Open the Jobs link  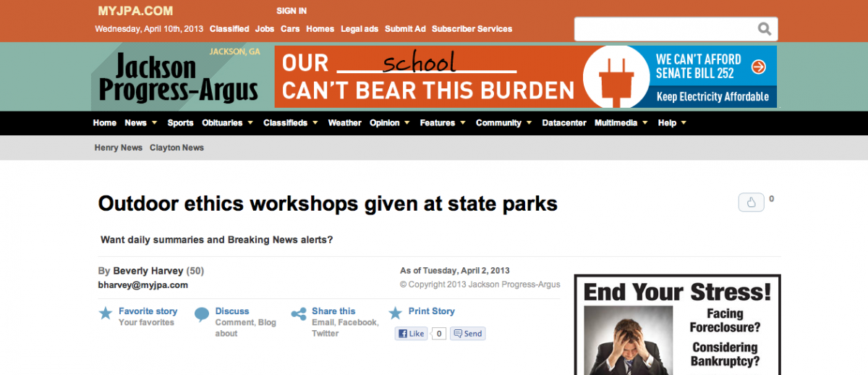coord(265,29)
